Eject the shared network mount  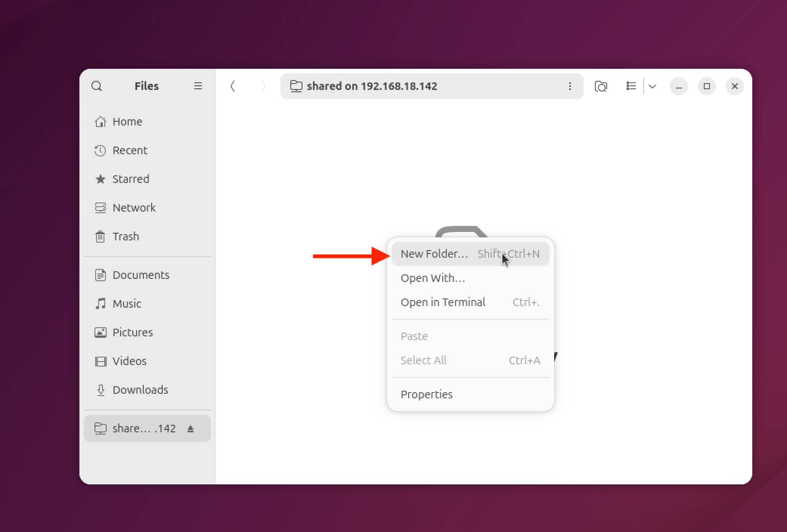(x=191, y=429)
